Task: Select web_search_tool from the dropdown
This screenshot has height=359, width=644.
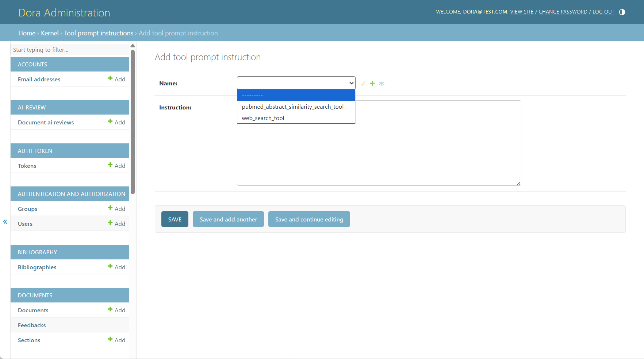Action: pos(262,117)
